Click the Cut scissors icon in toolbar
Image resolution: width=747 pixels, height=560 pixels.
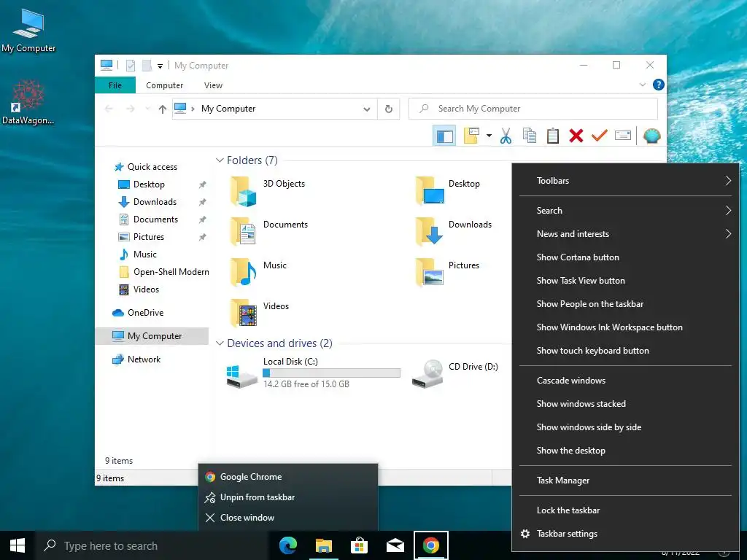tap(506, 136)
